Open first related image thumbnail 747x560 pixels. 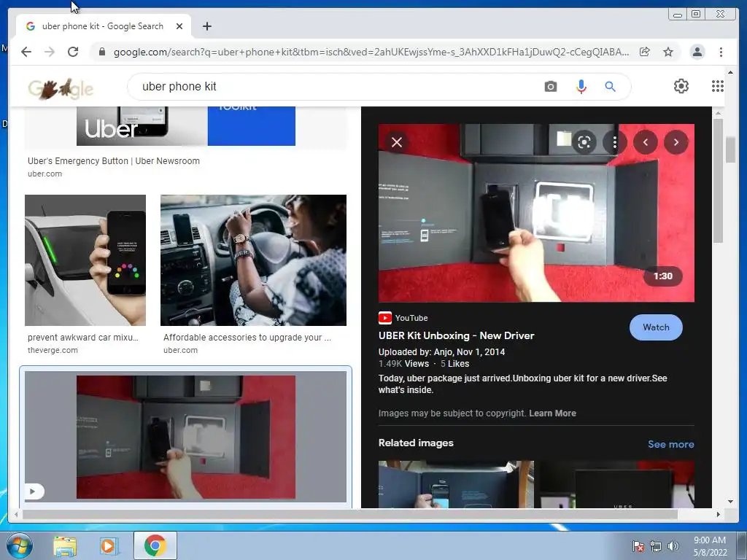tap(456, 484)
